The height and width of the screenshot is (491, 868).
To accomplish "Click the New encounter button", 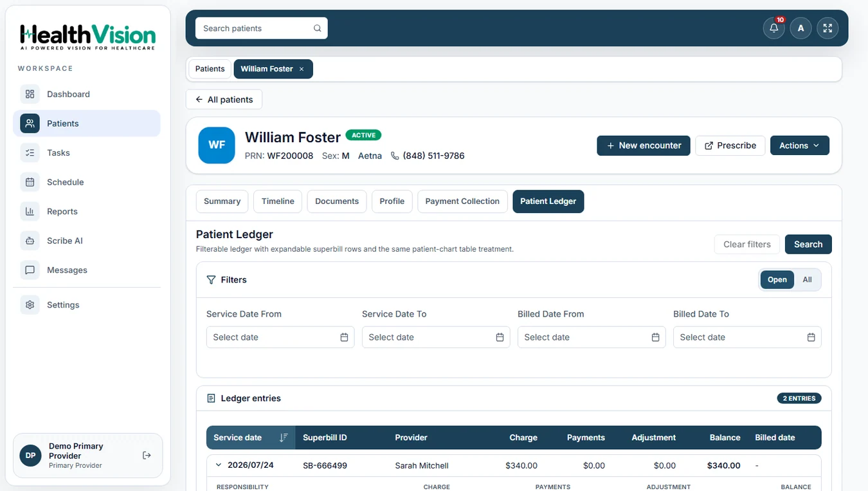I will pyautogui.click(x=644, y=145).
